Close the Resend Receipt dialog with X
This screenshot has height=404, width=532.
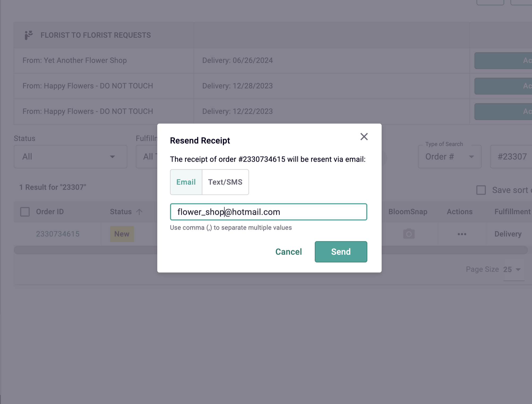point(364,137)
